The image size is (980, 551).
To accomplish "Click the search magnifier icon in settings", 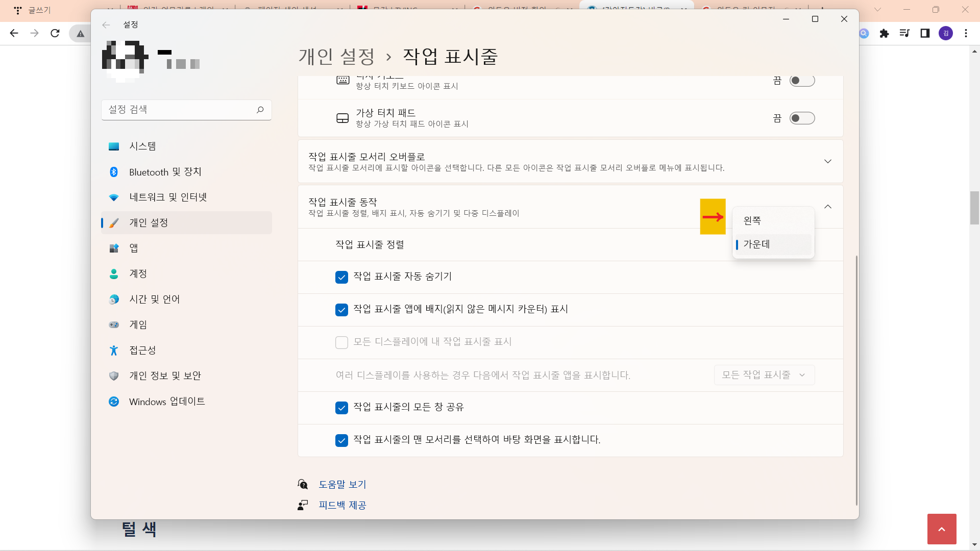I will point(260,110).
